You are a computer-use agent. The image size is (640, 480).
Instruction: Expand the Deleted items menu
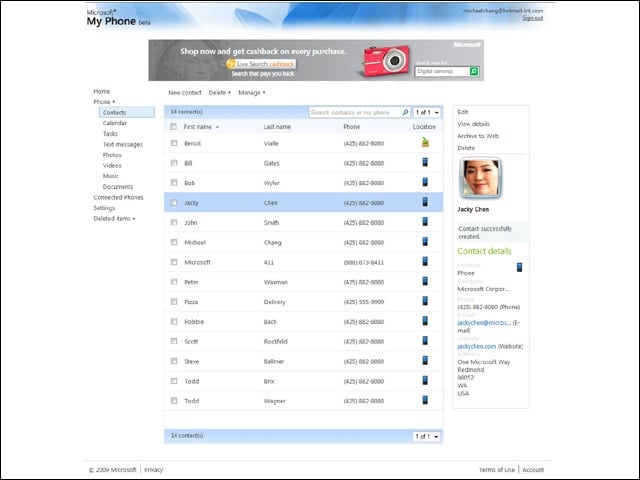(114, 218)
